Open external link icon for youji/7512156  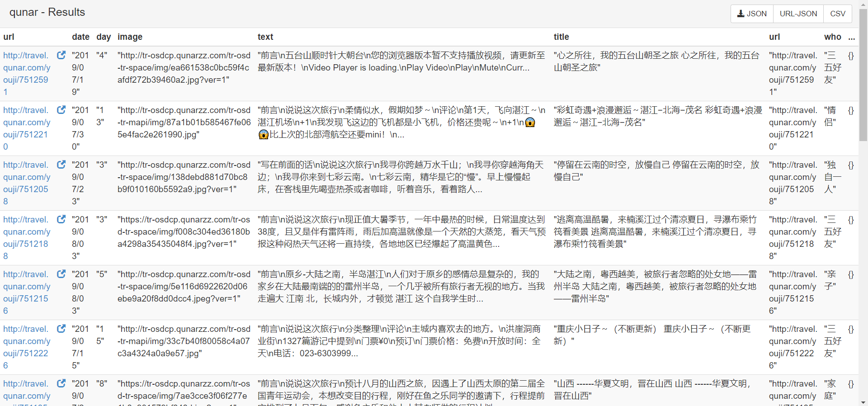pyautogui.click(x=61, y=274)
